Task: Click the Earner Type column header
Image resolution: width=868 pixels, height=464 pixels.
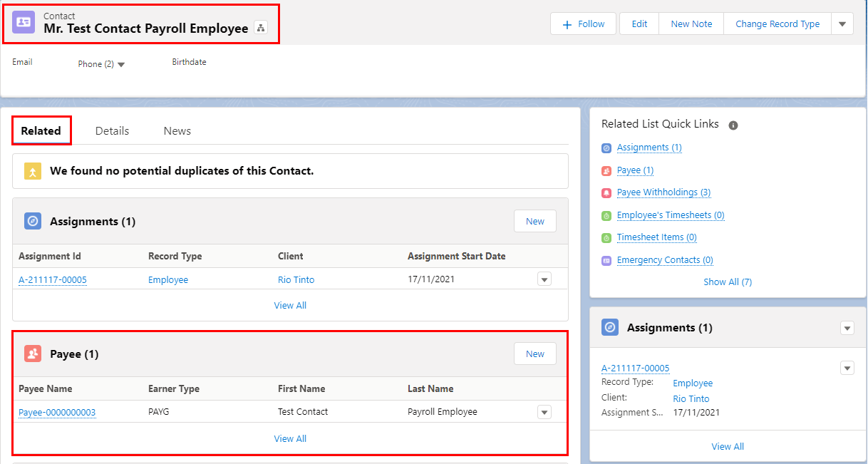Action: coord(174,388)
